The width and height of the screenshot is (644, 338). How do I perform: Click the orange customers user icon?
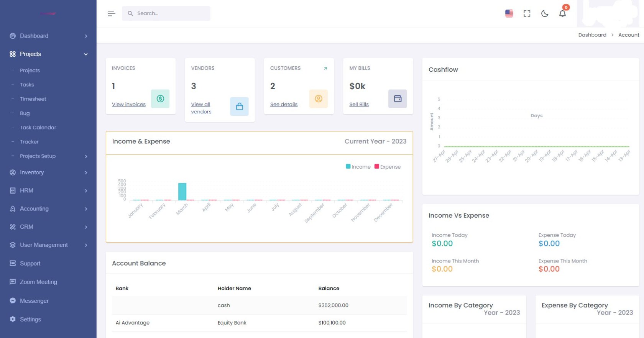pyautogui.click(x=318, y=99)
